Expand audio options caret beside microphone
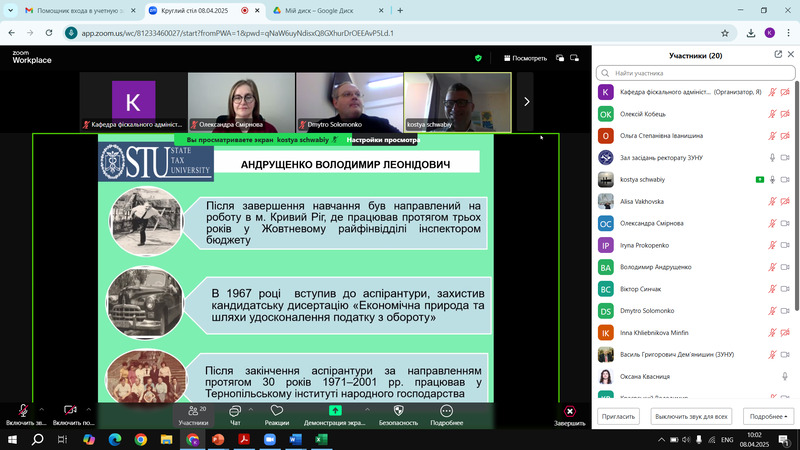 (41, 410)
